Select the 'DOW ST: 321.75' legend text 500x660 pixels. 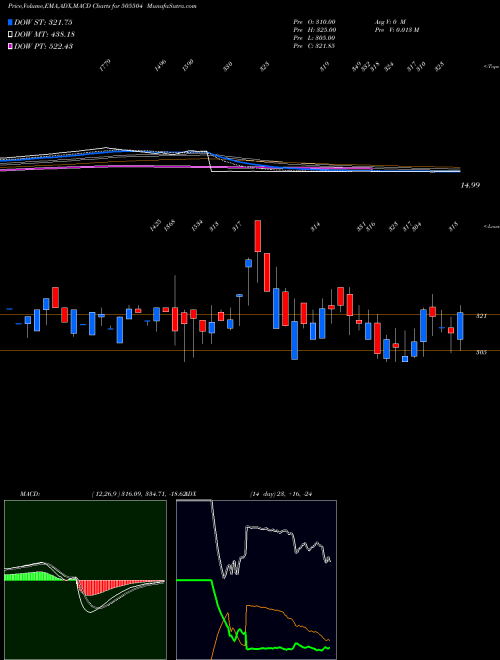tap(43, 22)
